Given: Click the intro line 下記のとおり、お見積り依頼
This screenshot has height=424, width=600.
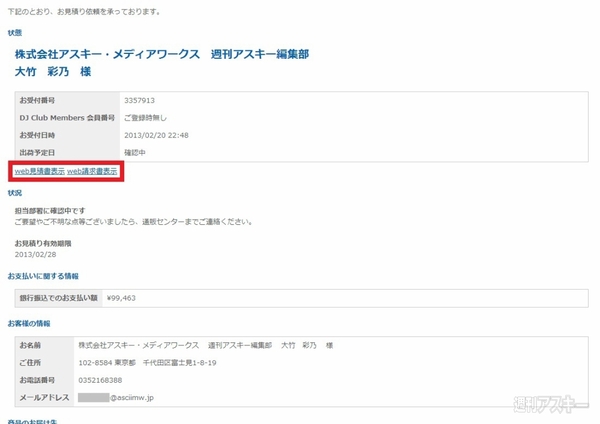Looking at the screenshot, I should 84,12.
